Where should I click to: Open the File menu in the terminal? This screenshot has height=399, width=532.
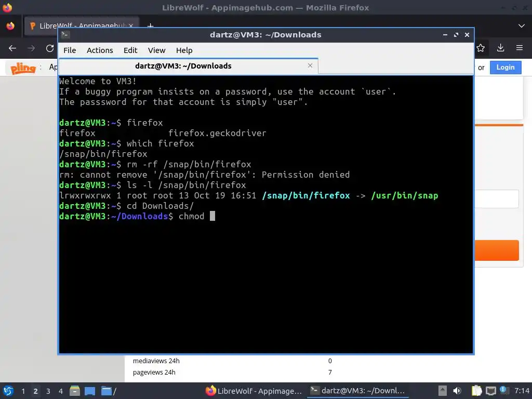point(70,50)
